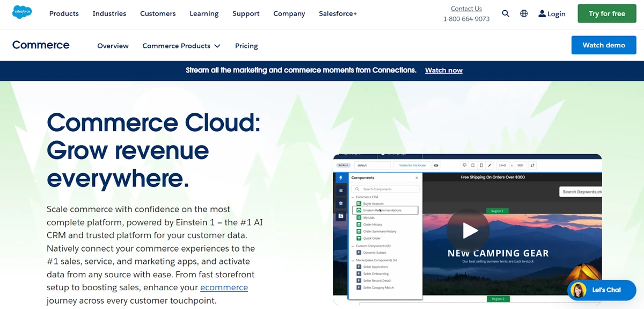Viewport: 644px width, 309px height.
Task: Click the Contact Us link
Action: (x=466, y=9)
